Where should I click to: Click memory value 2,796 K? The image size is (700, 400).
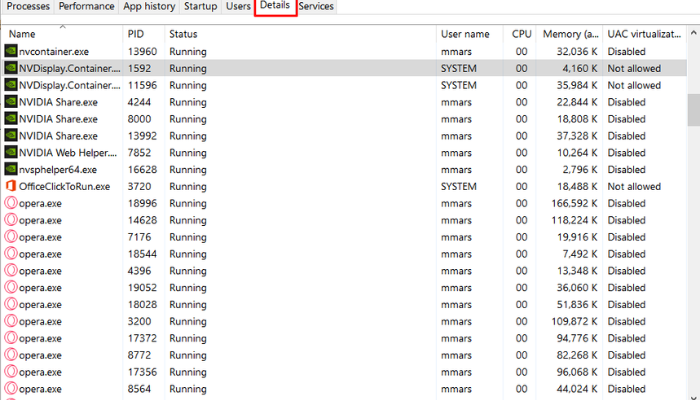[x=579, y=170]
